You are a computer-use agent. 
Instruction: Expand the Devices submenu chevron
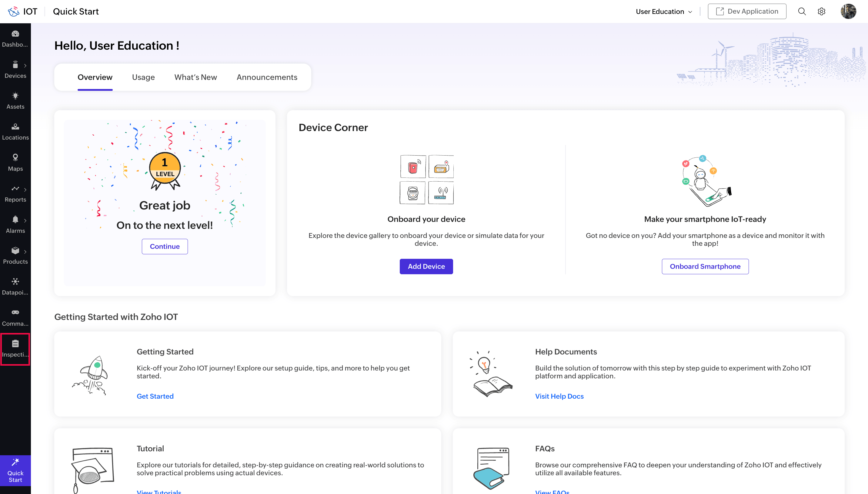pos(25,66)
